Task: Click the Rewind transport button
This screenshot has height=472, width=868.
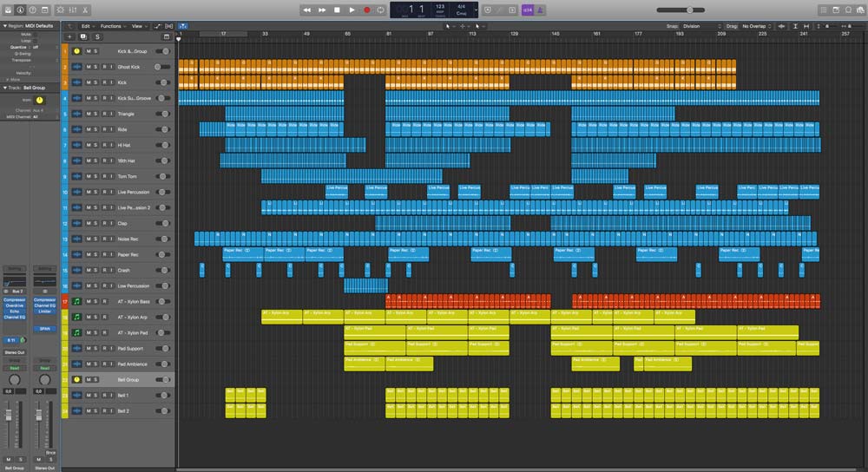Action: tap(306, 10)
